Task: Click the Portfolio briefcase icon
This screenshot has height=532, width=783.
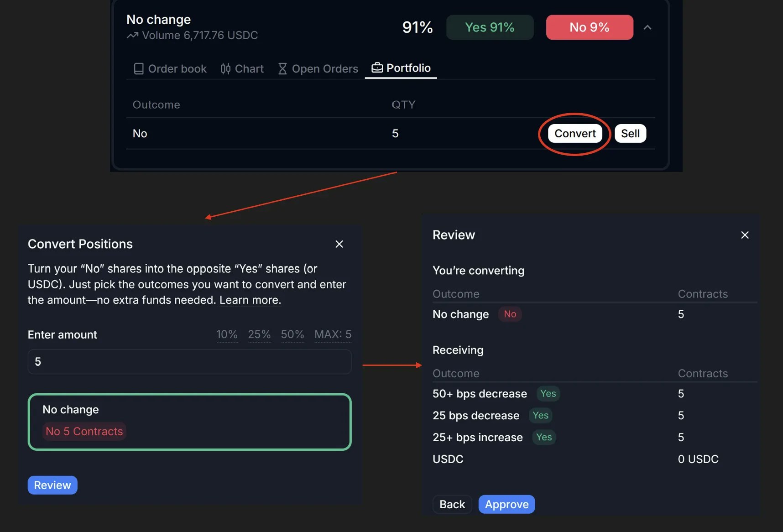Action: (x=377, y=68)
